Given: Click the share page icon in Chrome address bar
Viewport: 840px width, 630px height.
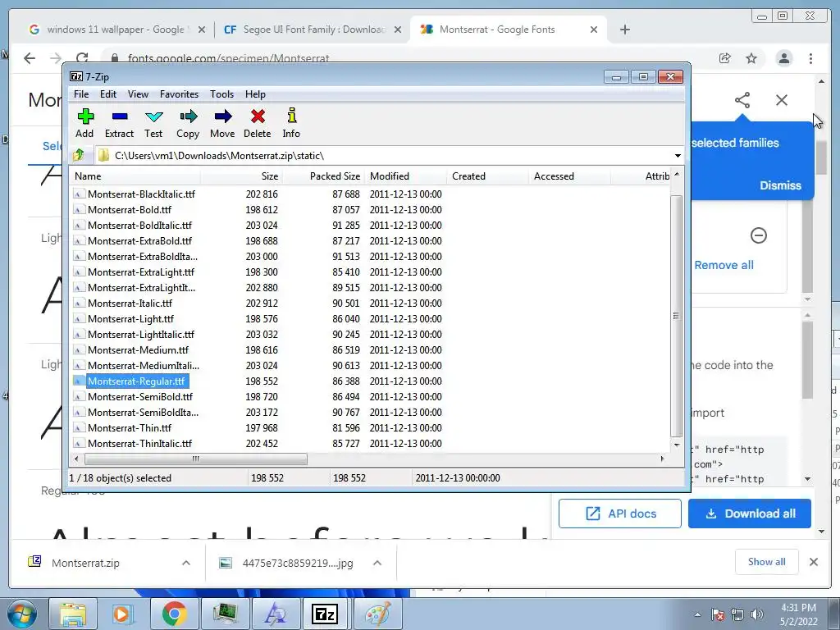Looking at the screenshot, I should (725, 58).
